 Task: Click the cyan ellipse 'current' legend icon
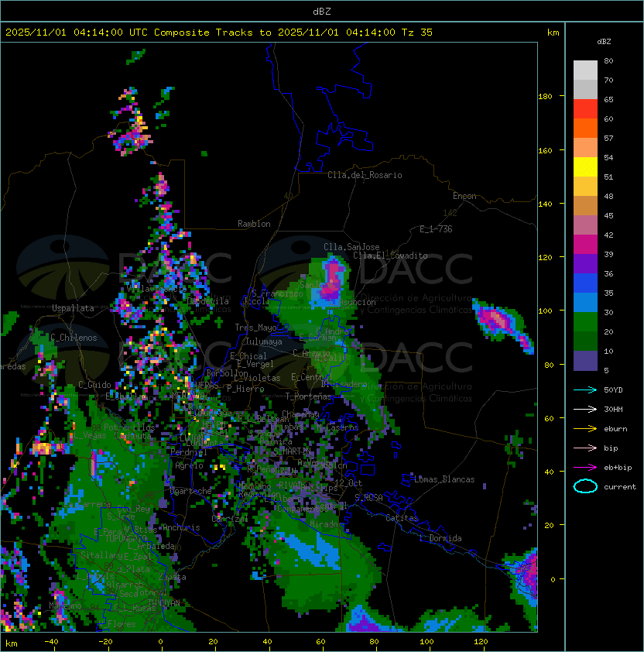[x=585, y=486]
